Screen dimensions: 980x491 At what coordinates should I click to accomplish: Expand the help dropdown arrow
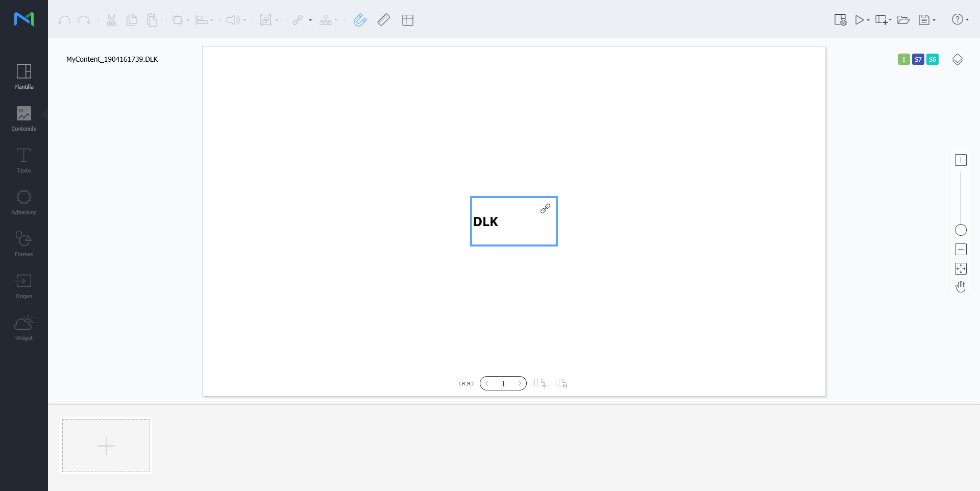click(x=967, y=20)
